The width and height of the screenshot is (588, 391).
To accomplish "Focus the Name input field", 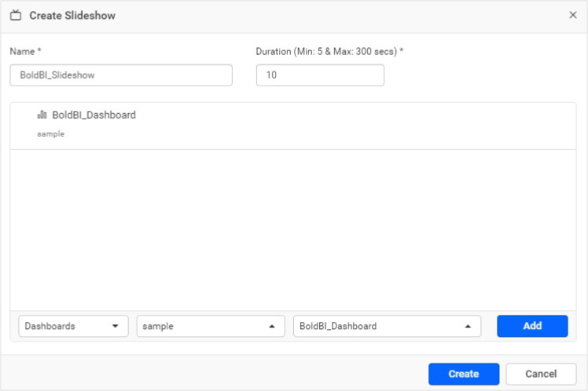I will [x=121, y=75].
